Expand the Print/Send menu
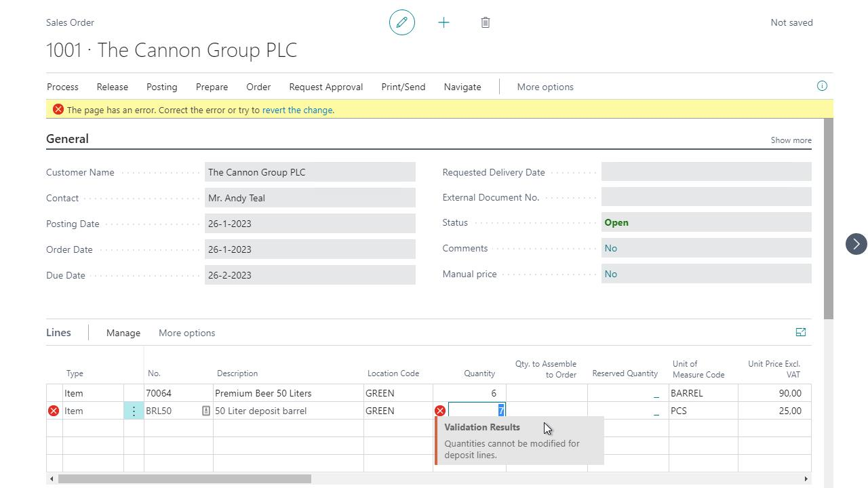868x488 pixels. point(403,87)
